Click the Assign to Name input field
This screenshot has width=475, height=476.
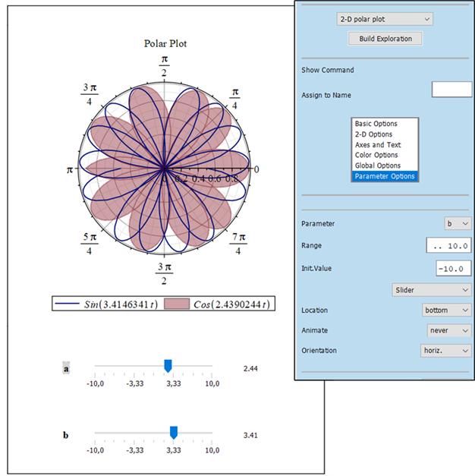tap(451, 90)
